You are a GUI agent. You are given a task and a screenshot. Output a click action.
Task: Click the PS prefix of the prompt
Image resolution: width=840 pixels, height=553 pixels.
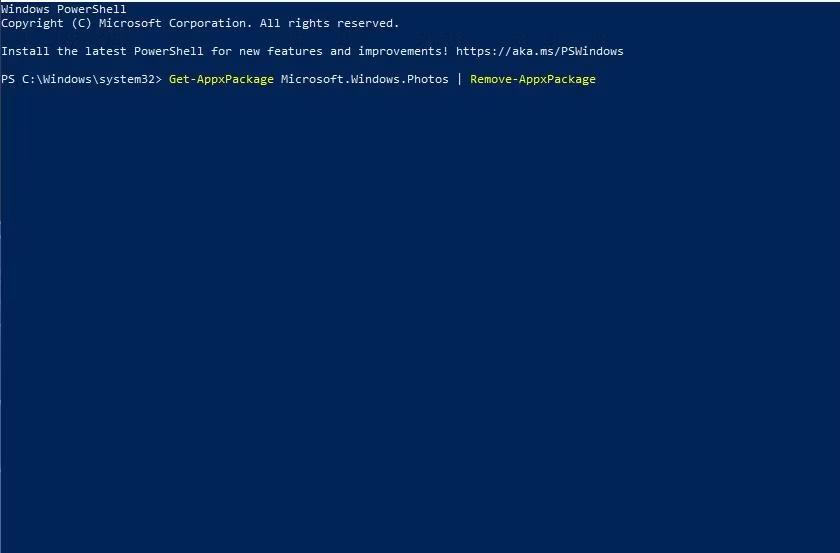8,79
